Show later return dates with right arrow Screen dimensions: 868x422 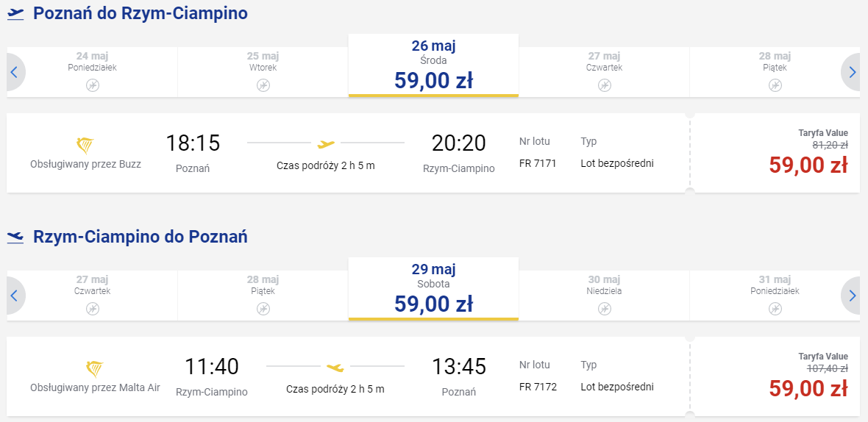pos(851,296)
